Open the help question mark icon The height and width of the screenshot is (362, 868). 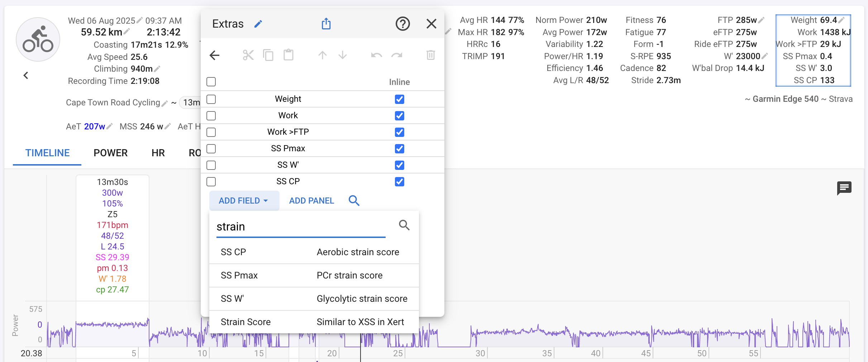(402, 24)
